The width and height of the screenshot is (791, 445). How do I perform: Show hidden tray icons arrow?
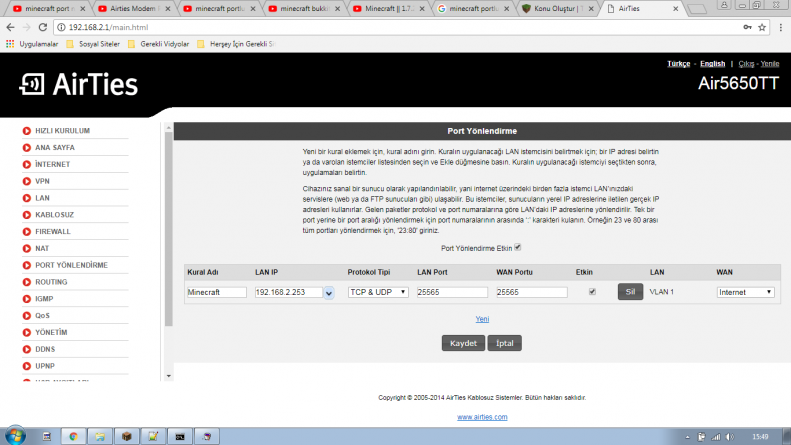(687, 437)
